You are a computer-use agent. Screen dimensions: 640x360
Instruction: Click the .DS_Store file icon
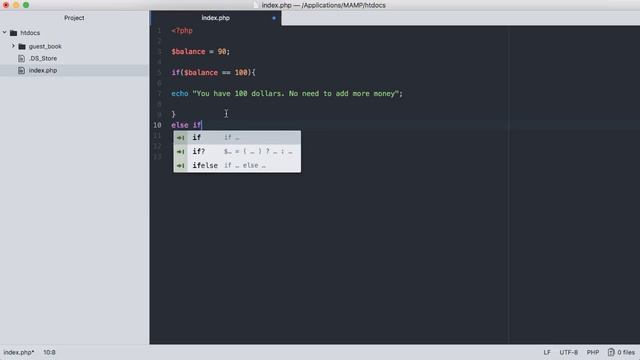[x=22, y=58]
